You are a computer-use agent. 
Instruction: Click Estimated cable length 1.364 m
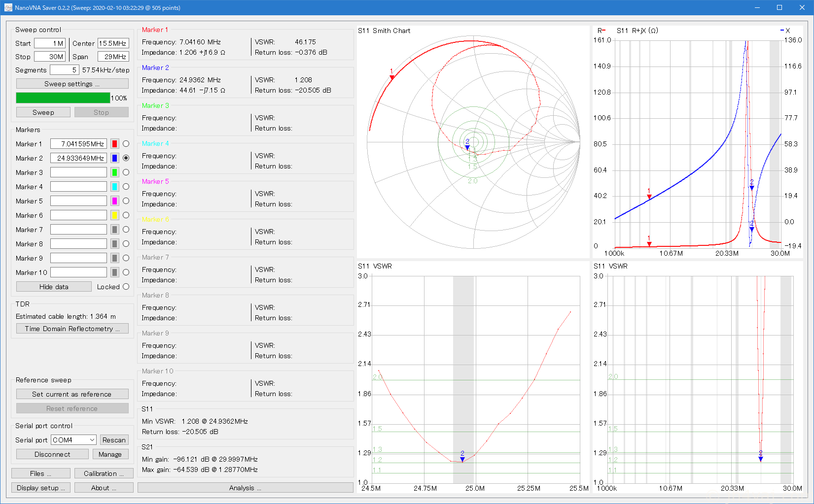pyautogui.click(x=66, y=316)
